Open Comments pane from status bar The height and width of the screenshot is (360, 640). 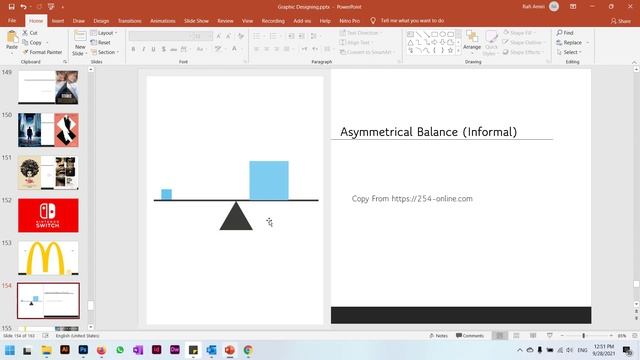click(x=470, y=336)
